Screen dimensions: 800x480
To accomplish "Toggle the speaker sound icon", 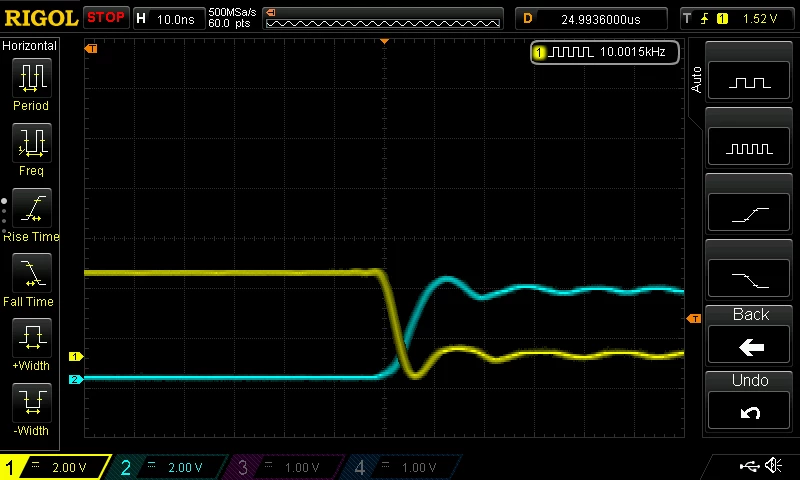I will click(x=774, y=465).
